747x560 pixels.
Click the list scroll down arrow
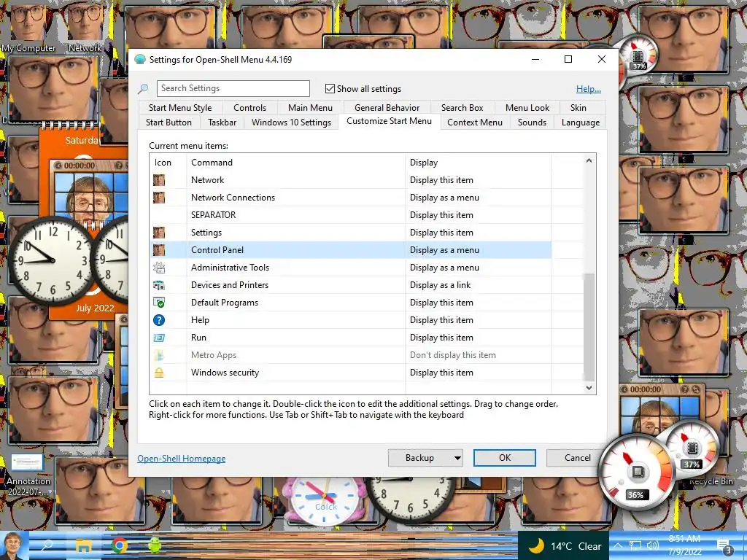point(589,388)
